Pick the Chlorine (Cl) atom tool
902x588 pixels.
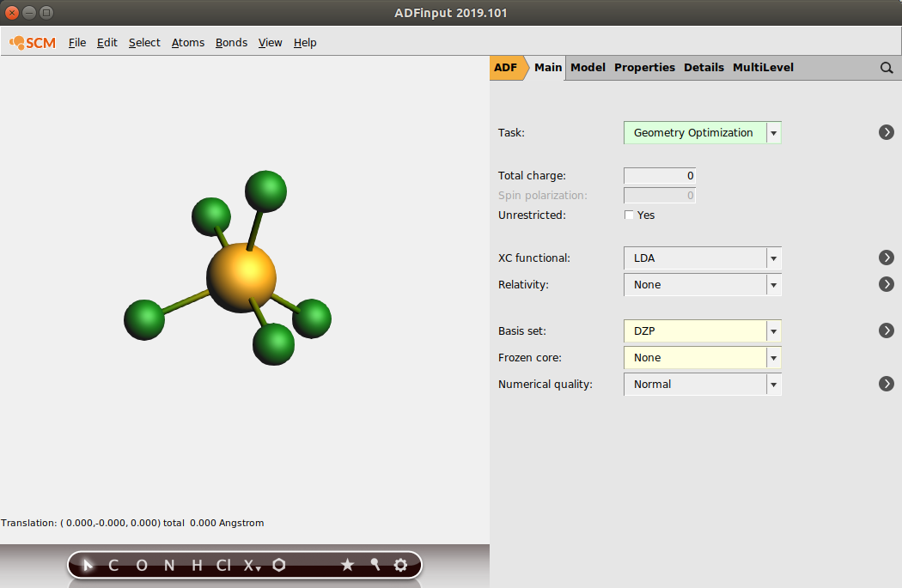pyautogui.click(x=223, y=566)
